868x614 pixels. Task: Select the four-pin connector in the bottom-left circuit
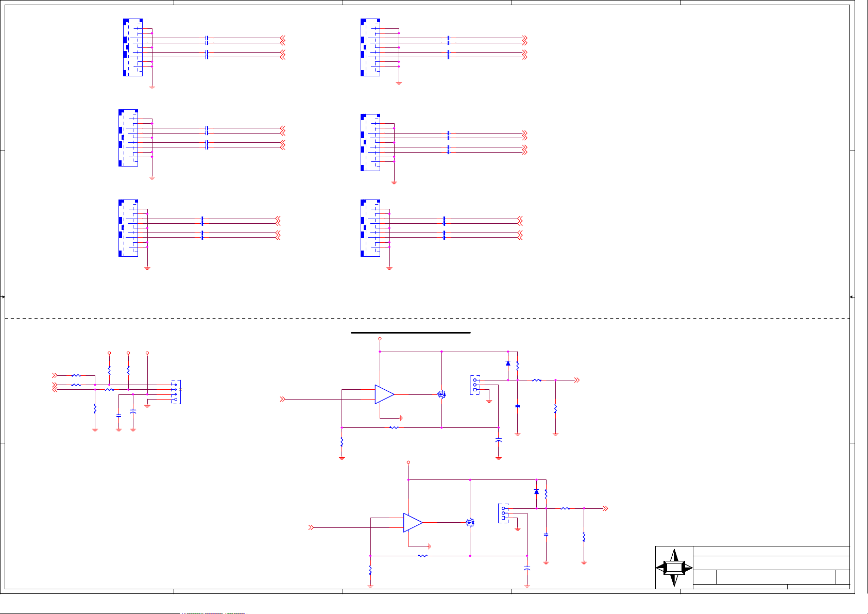click(176, 392)
